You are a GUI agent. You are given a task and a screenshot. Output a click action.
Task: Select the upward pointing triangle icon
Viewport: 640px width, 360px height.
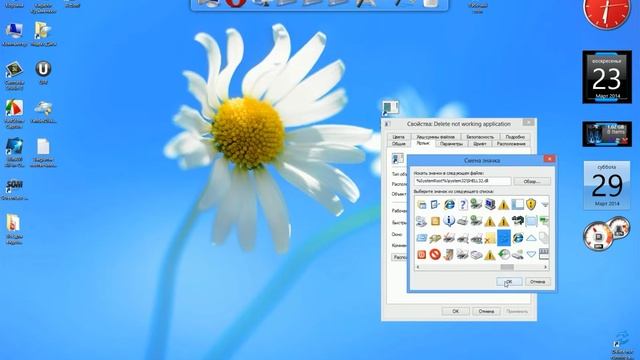click(531, 238)
